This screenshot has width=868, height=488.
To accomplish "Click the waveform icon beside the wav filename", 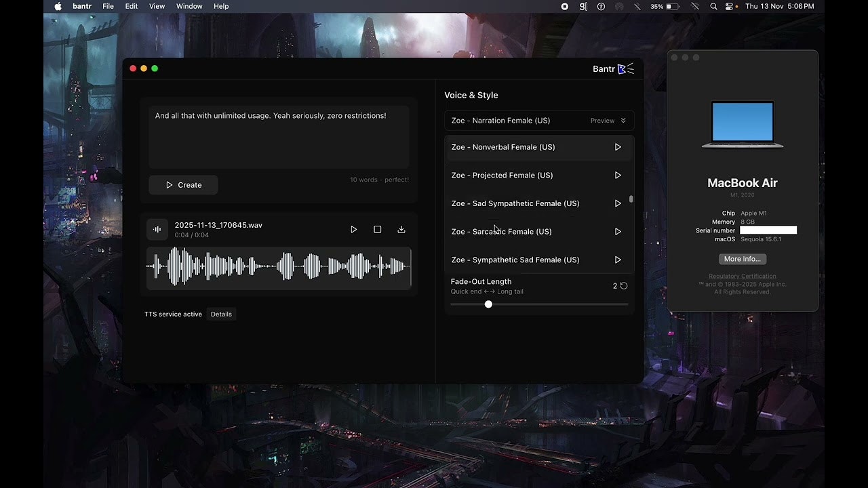I will click(157, 230).
